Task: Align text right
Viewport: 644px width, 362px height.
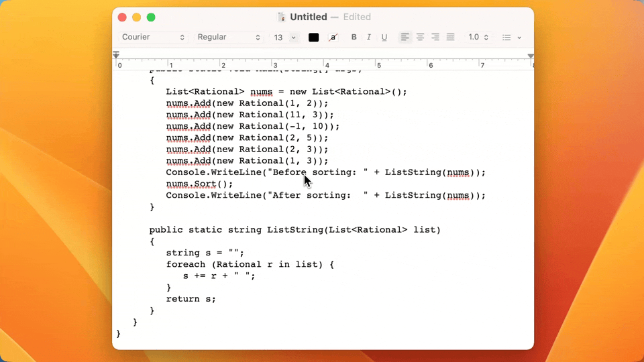Action: (x=435, y=38)
